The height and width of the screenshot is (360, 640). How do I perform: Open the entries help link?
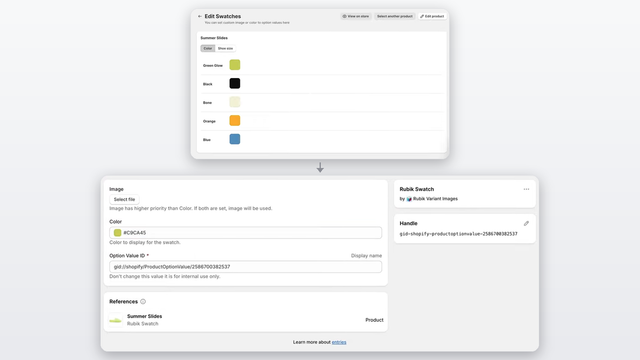coord(339,342)
